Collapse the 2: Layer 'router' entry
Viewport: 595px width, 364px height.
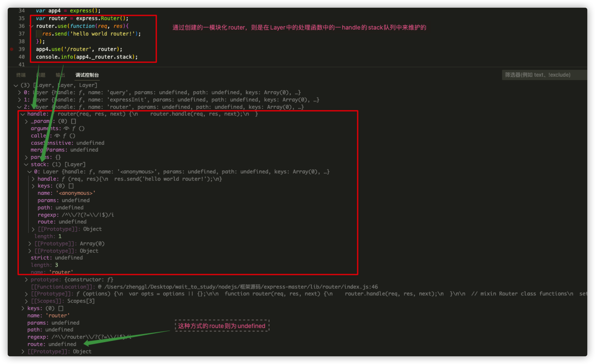19,107
